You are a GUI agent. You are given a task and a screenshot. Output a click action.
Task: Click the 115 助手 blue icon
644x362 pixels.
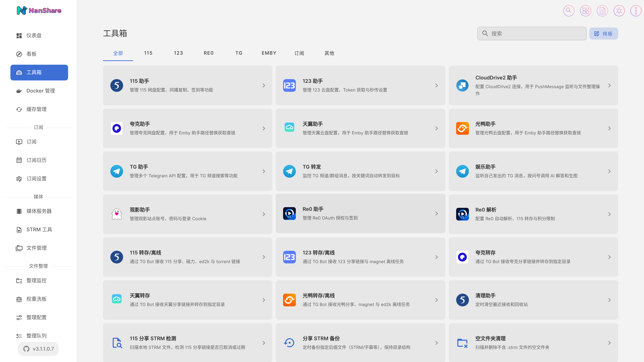click(117, 85)
